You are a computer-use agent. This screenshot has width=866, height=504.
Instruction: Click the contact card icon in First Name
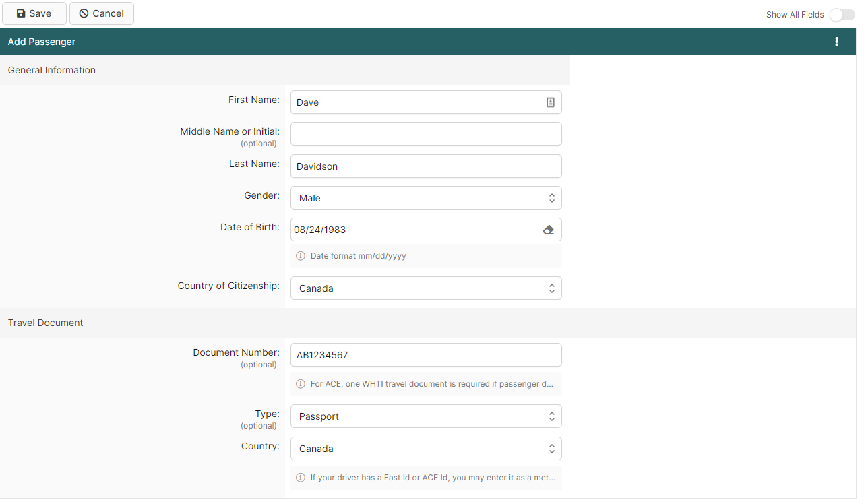click(x=550, y=102)
